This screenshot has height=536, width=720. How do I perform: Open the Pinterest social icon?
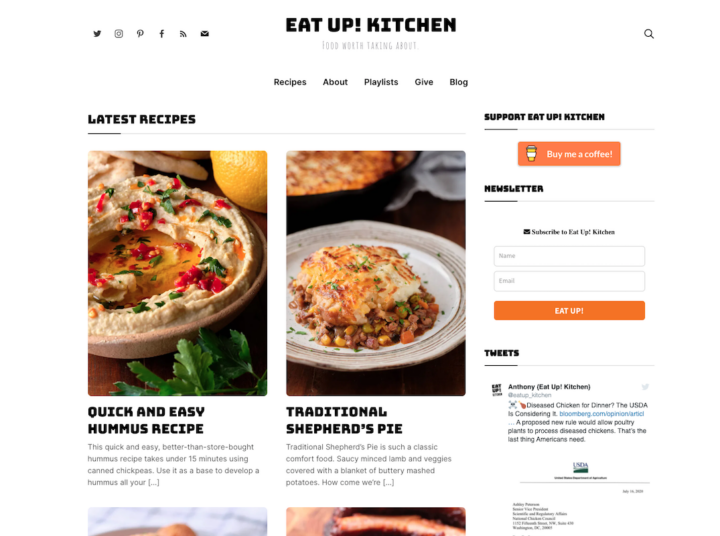click(x=140, y=34)
